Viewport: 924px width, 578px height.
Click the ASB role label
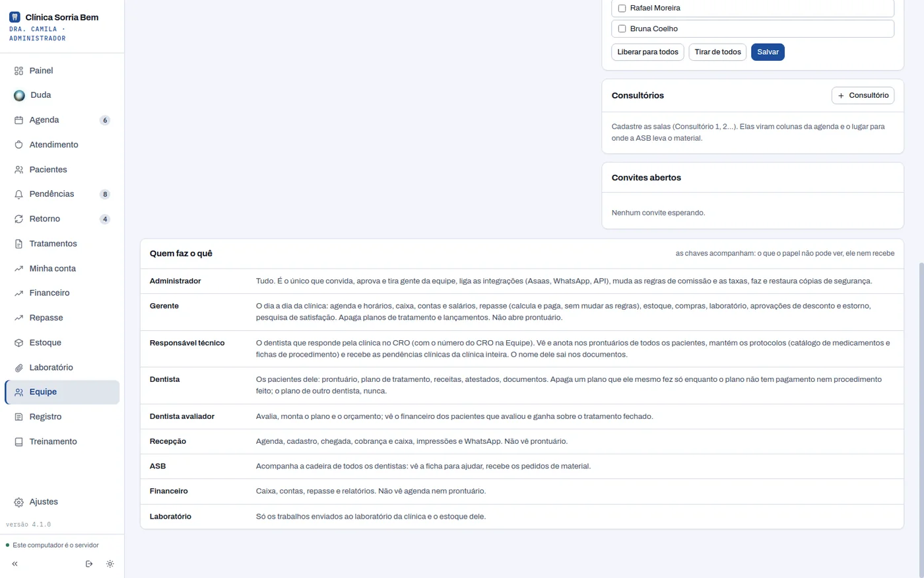pos(158,466)
